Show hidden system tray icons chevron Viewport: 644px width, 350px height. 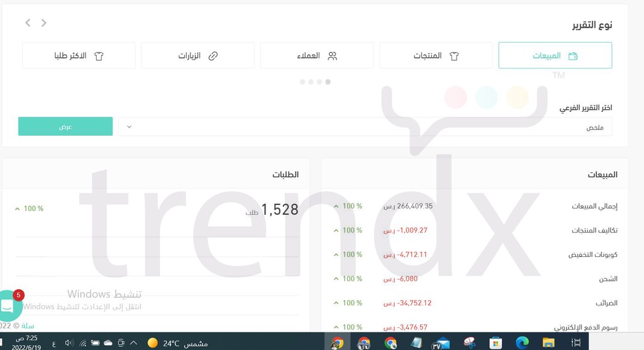pyautogui.click(x=133, y=342)
